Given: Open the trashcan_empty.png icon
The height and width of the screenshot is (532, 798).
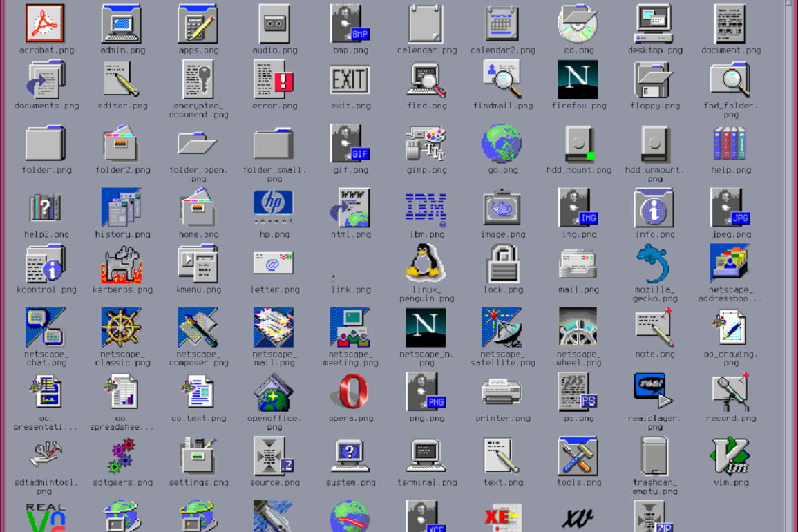Looking at the screenshot, I should click(x=654, y=456).
